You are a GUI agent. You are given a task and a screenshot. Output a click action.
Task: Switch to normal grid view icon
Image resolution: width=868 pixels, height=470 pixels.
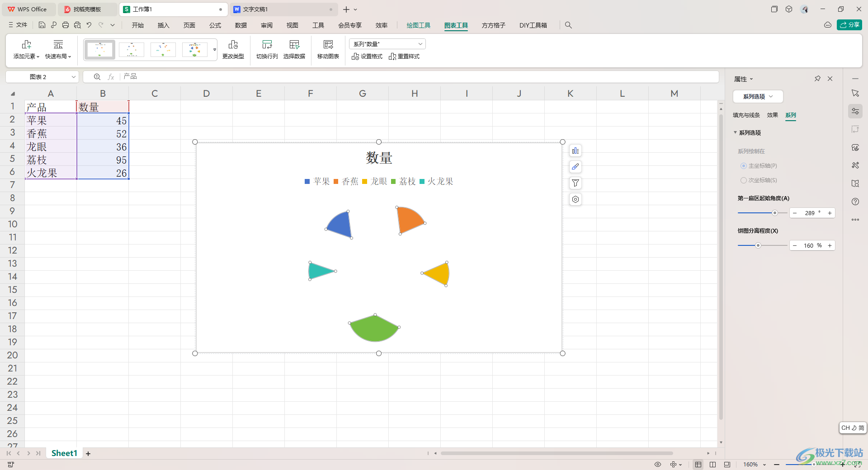click(x=698, y=465)
